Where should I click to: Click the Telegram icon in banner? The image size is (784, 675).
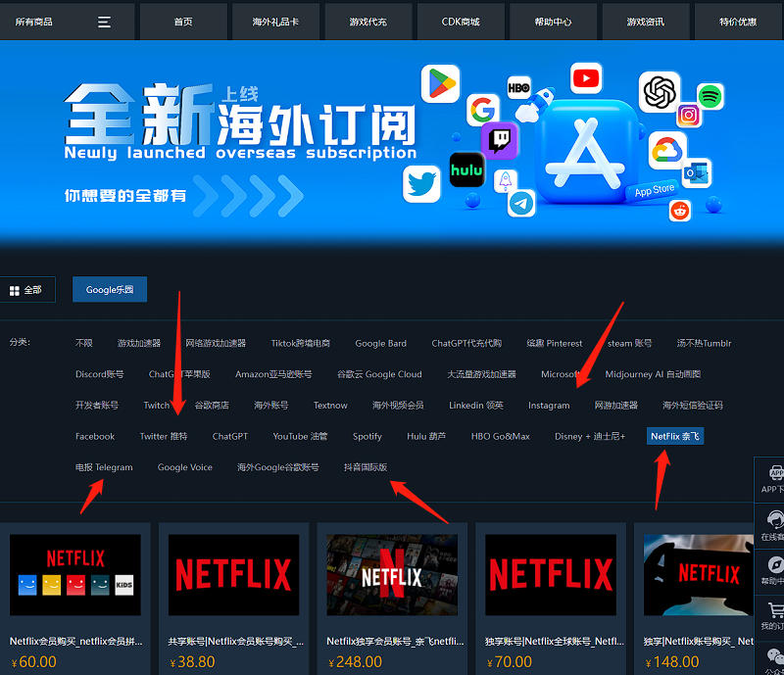click(521, 204)
